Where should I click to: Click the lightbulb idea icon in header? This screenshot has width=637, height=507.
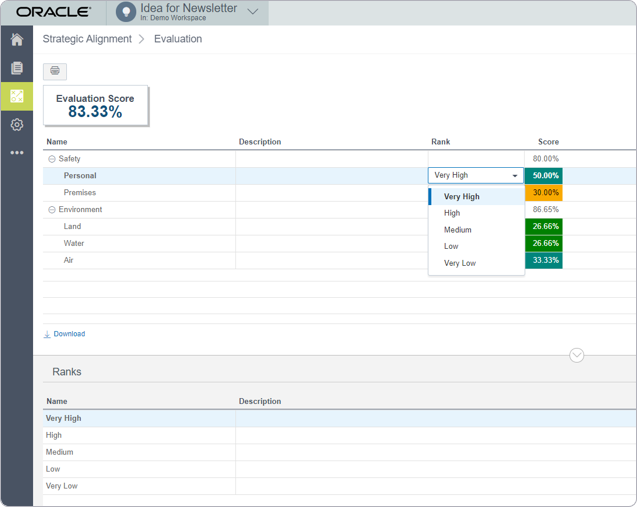[x=126, y=12]
